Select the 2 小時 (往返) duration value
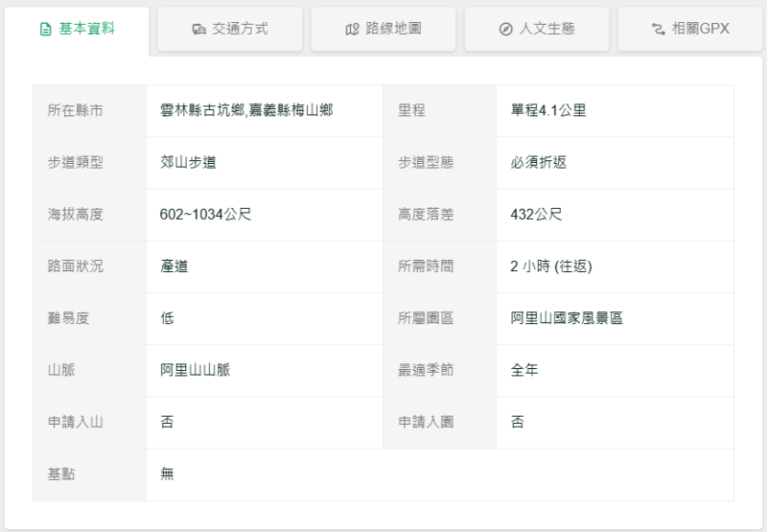 tap(551, 266)
